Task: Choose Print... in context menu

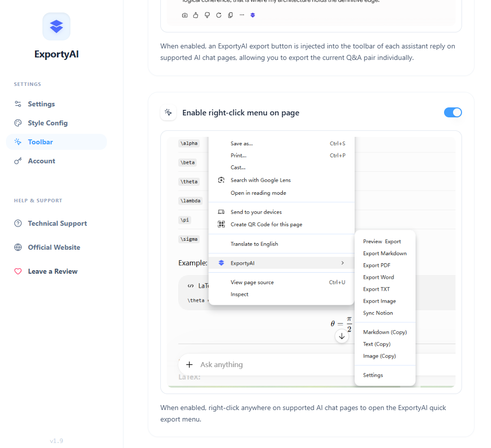Action: [x=282, y=155]
